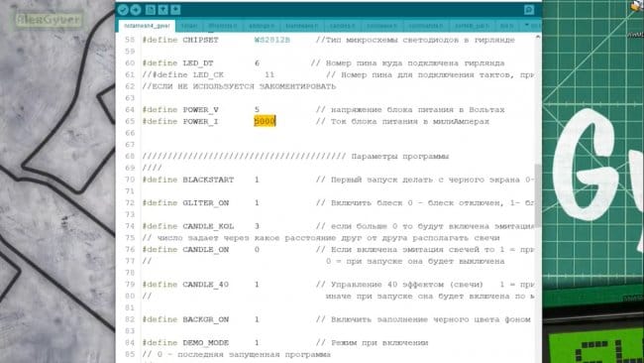644x363 pixels.
Task: Save the sketch with the Save icon
Action: [175, 10]
